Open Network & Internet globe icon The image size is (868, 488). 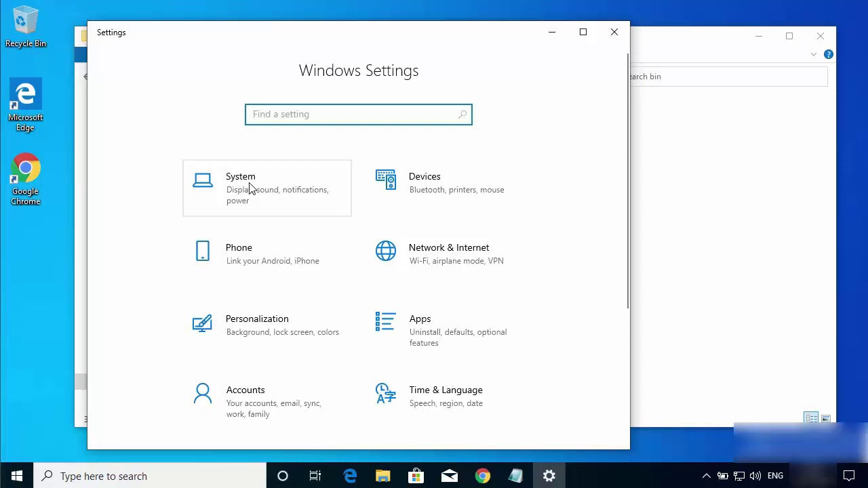385,251
